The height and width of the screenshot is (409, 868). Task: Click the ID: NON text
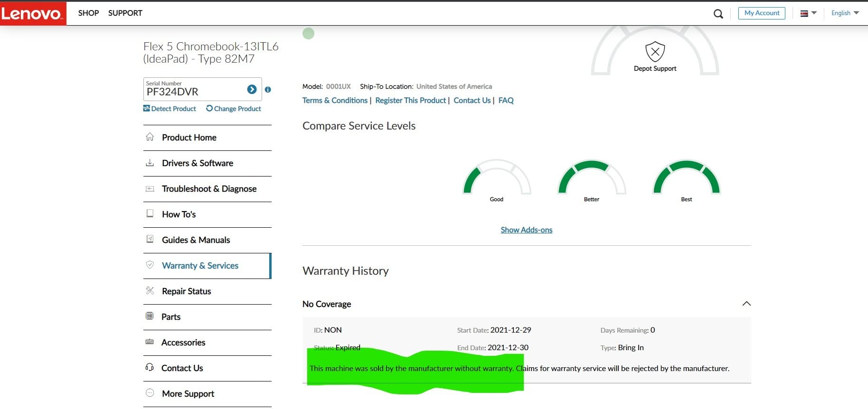pos(328,330)
